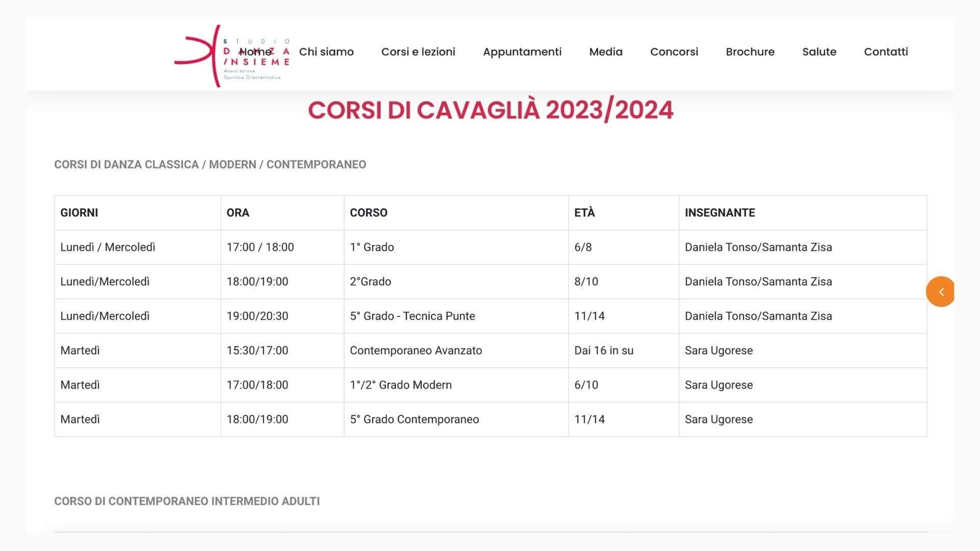Open the Contatti page
The image size is (980, 551).
pos(886,52)
